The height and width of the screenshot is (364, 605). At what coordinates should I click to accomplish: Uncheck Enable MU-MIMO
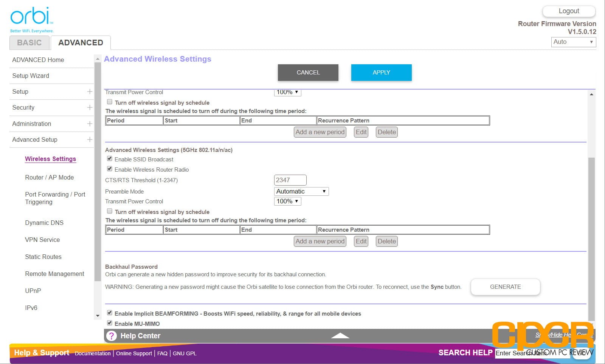click(110, 323)
